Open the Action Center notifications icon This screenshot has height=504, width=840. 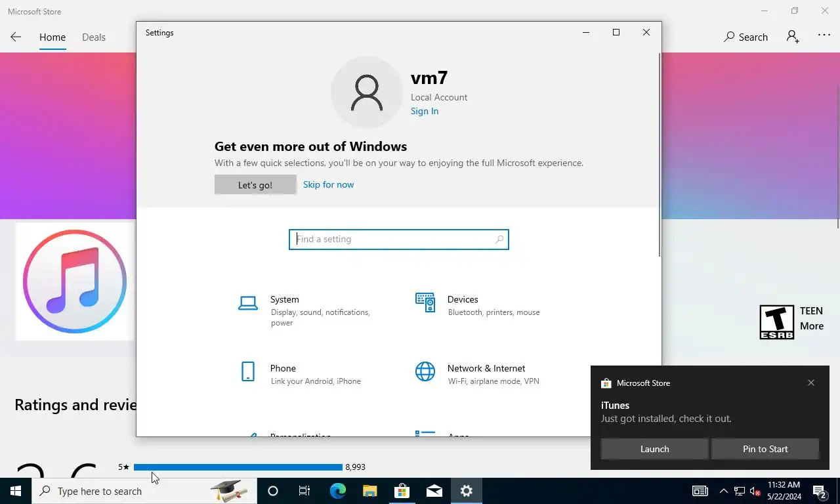pyautogui.click(x=820, y=491)
